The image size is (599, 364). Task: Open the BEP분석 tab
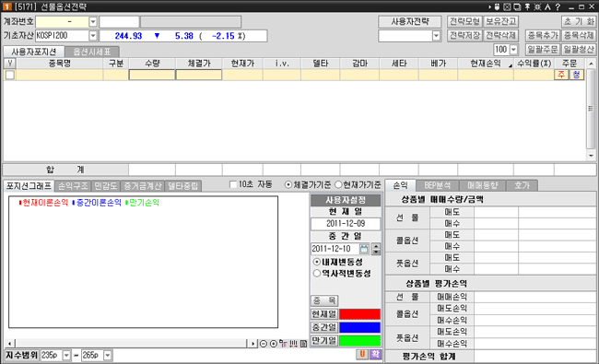[438, 185]
